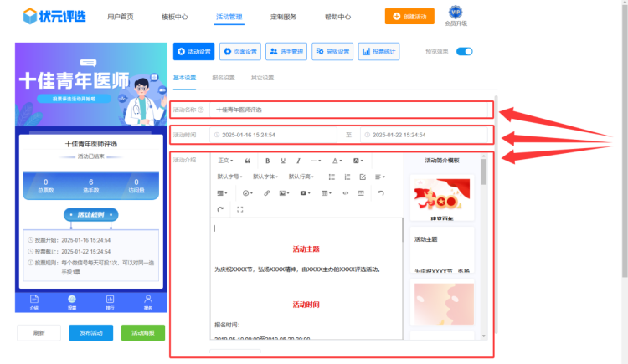This screenshot has width=628, height=364.
Task: Toggle the 预览效果 preview switch
Action: tap(464, 51)
